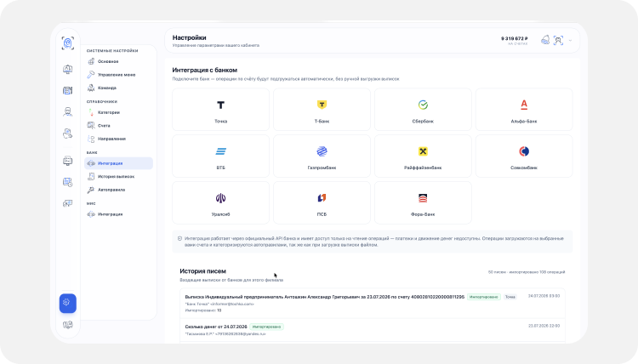The image size is (638, 364).
Task: Click the 23.07.2026 22:00 timestamp
Action: pyautogui.click(x=544, y=326)
